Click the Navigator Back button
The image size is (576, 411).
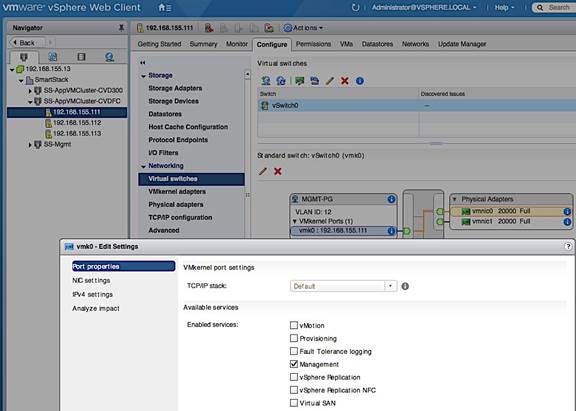point(27,43)
